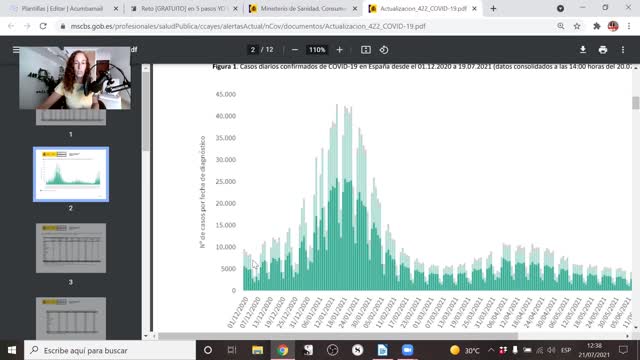Viewport: 640px width, 360px height.
Task: Show hidden system tray icons
Action: (491, 350)
